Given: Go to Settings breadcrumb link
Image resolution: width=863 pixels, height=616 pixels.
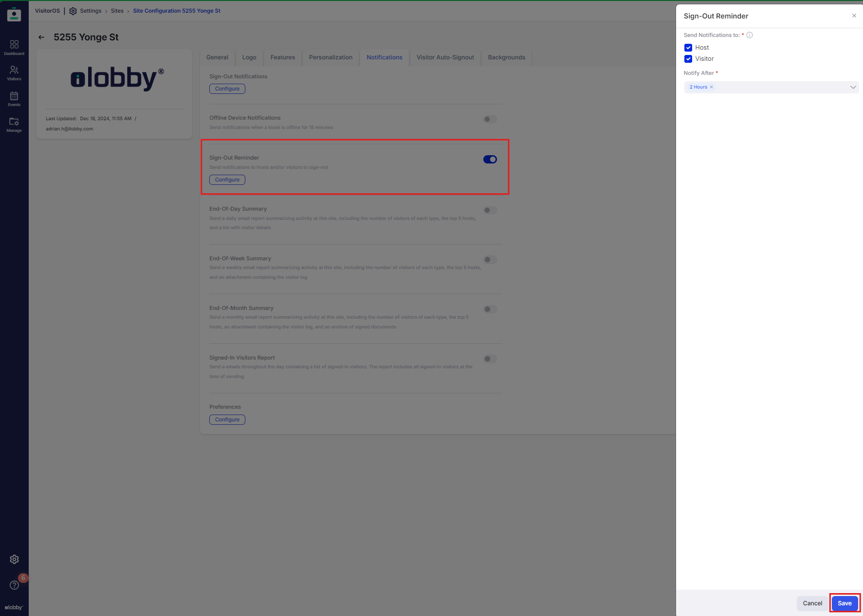Looking at the screenshot, I should pyautogui.click(x=91, y=11).
